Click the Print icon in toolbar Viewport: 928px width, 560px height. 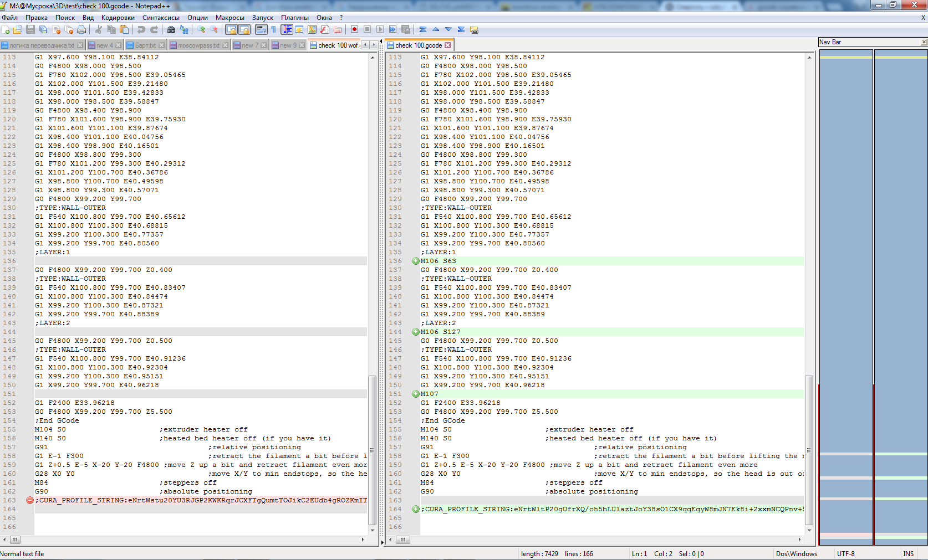coord(81,29)
